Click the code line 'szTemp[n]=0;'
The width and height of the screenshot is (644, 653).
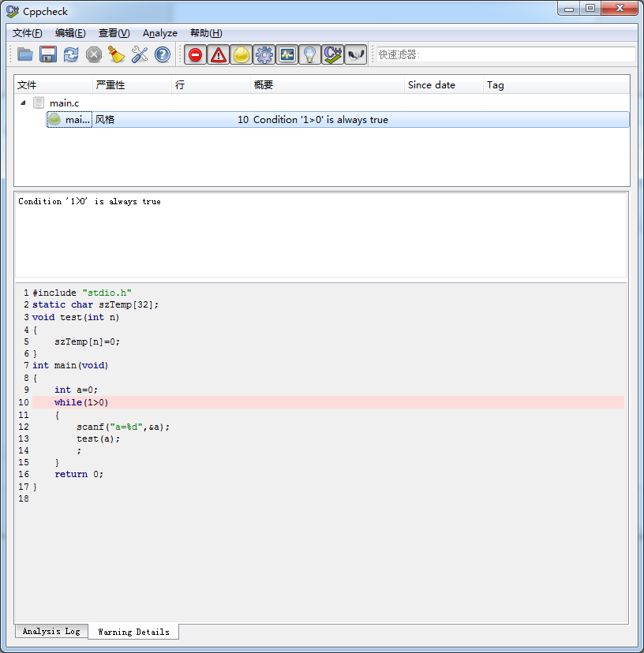point(87,342)
